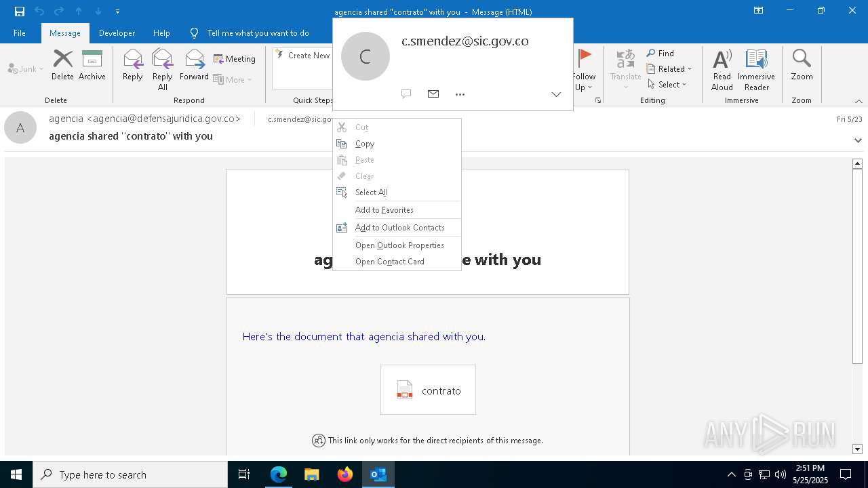Open the Customize Quick Access Toolbar dropdown

tap(117, 12)
